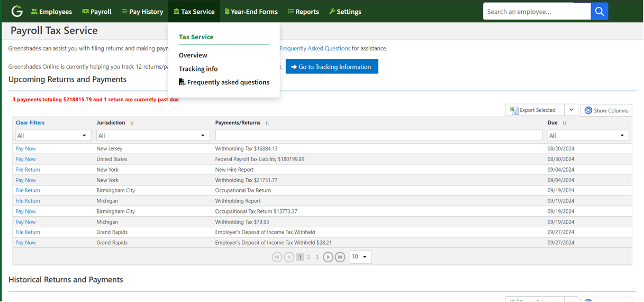The height and width of the screenshot is (302, 644).
Task: Open the Due date filter dropdown
Action: pos(588,136)
